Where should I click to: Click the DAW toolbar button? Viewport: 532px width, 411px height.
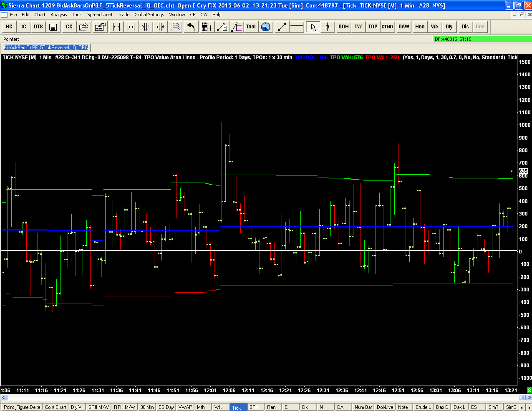[x=404, y=27]
